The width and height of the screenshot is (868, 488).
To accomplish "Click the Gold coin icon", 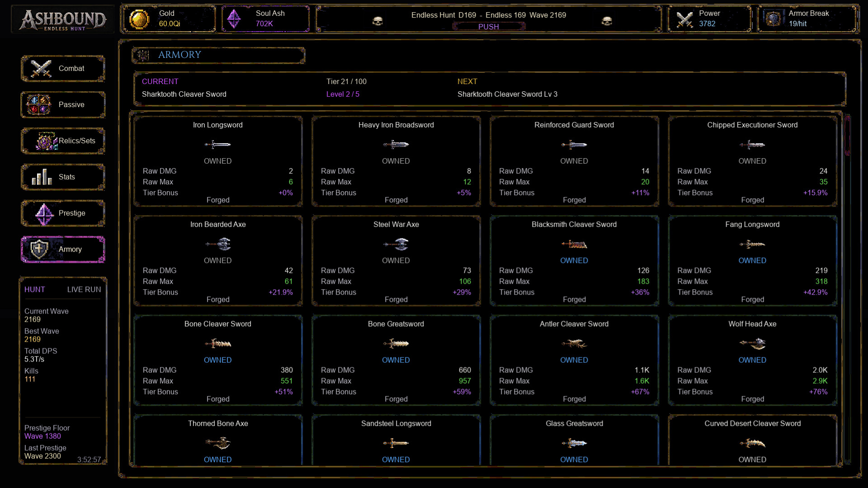I will pyautogui.click(x=139, y=19).
